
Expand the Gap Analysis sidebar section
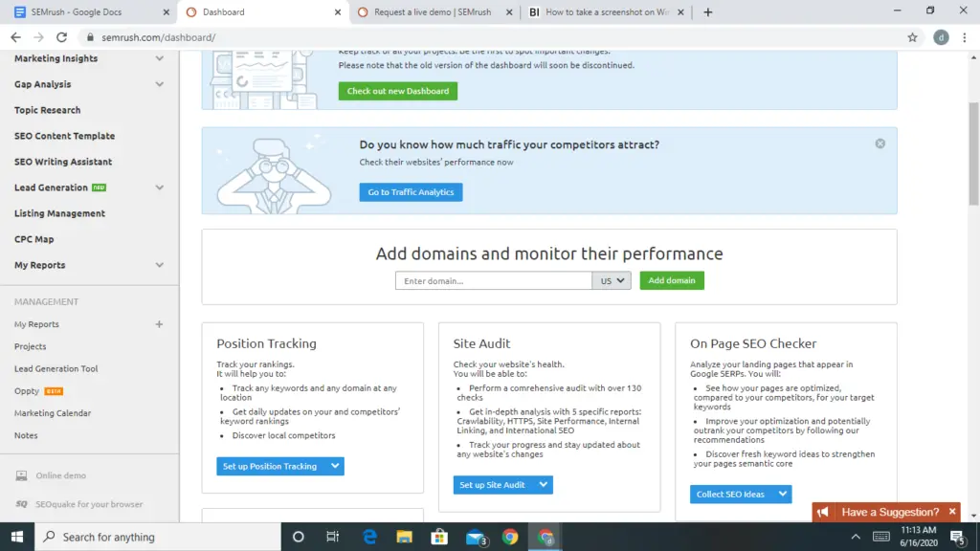(x=159, y=84)
